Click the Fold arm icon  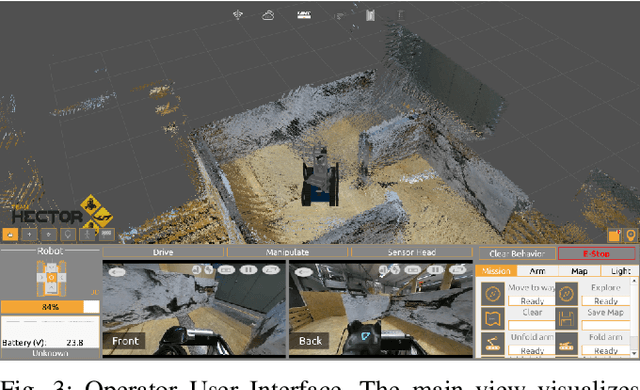point(566,343)
